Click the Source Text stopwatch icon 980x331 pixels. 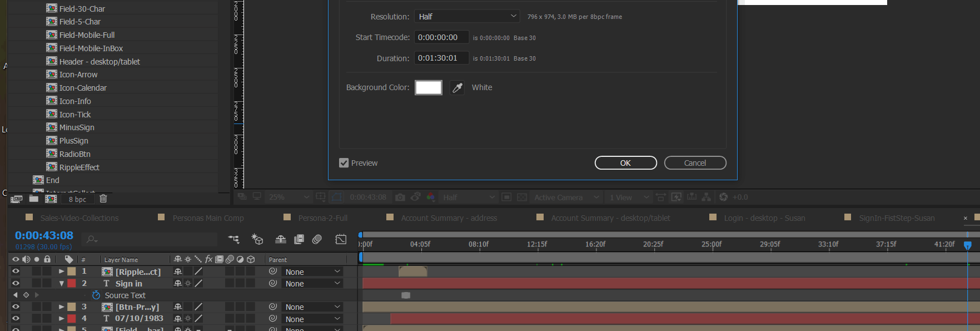[x=96, y=295]
